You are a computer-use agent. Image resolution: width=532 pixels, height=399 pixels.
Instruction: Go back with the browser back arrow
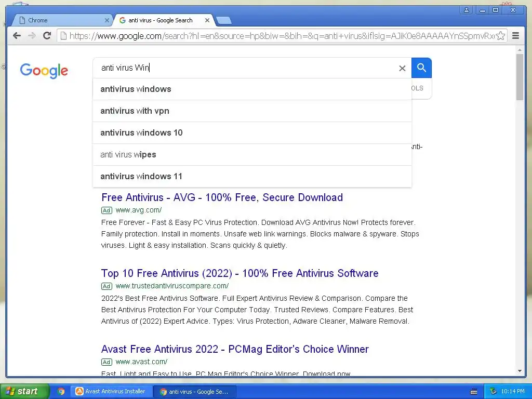(17, 36)
